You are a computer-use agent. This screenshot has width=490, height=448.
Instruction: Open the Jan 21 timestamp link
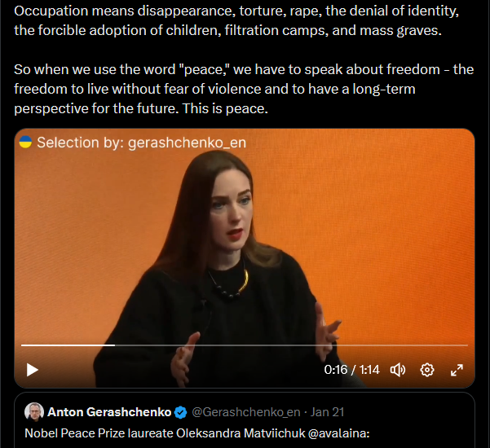(x=327, y=412)
